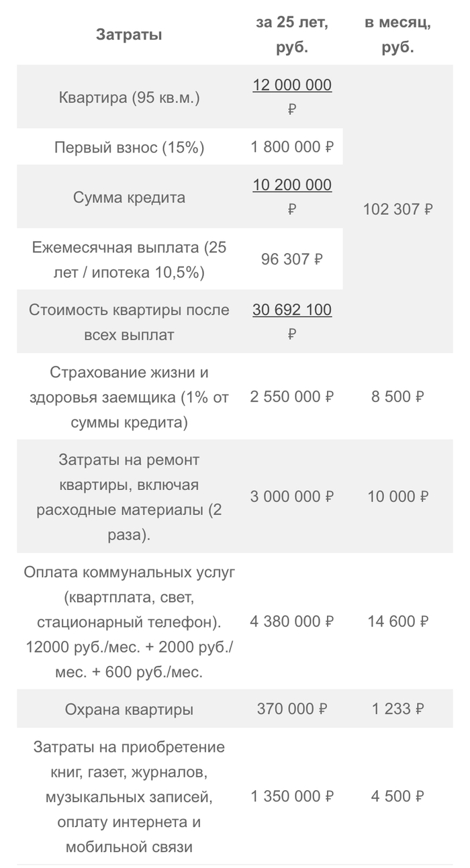
Task: Click the 1 350 000 ₽ books and internet total
Action: [x=292, y=797]
